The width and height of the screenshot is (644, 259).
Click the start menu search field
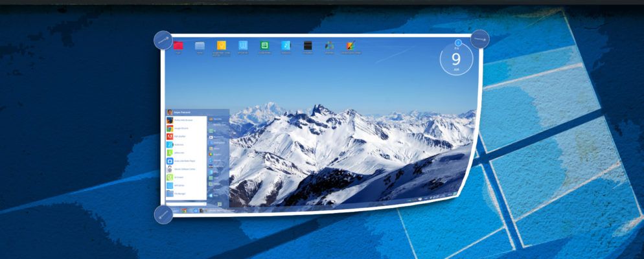coord(186,203)
